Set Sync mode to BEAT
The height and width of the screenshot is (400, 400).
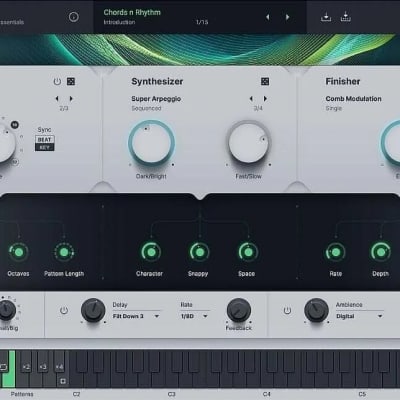point(44,140)
